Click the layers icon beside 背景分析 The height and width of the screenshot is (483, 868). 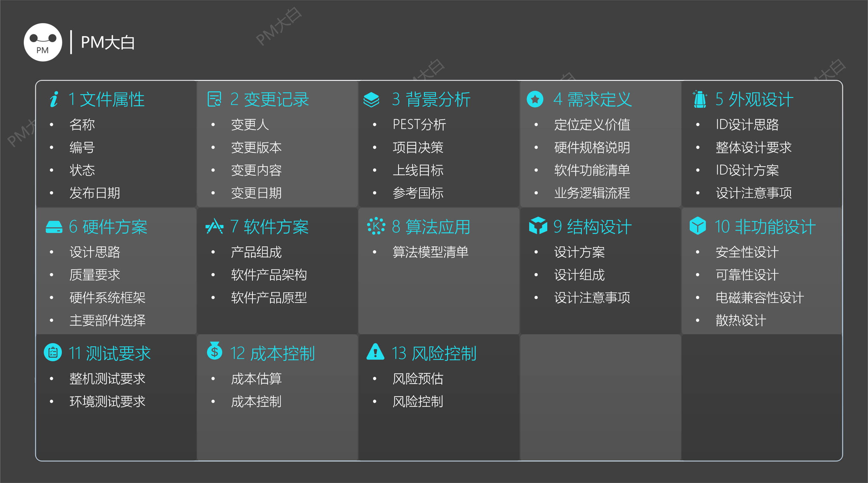coord(371,99)
